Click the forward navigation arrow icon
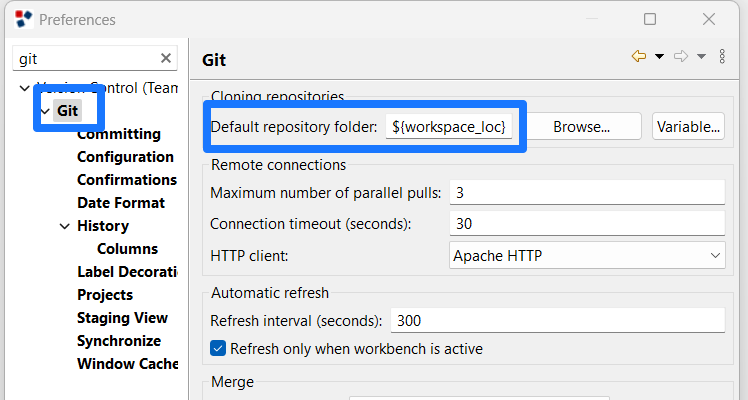 pos(681,56)
